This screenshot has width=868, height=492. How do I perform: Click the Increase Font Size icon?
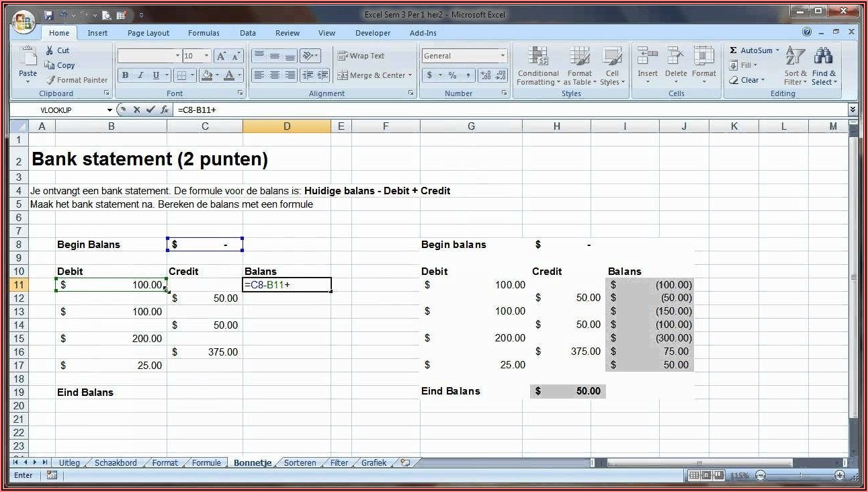[x=221, y=56]
